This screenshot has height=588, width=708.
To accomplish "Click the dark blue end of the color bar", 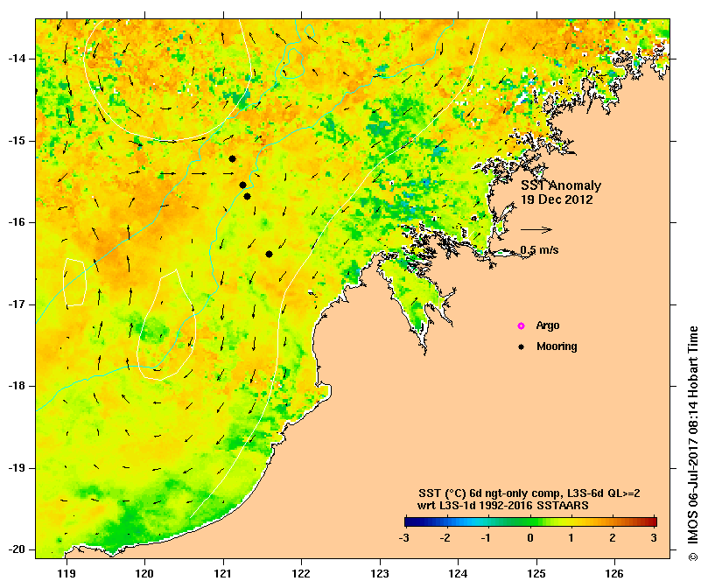I will point(408,522).
